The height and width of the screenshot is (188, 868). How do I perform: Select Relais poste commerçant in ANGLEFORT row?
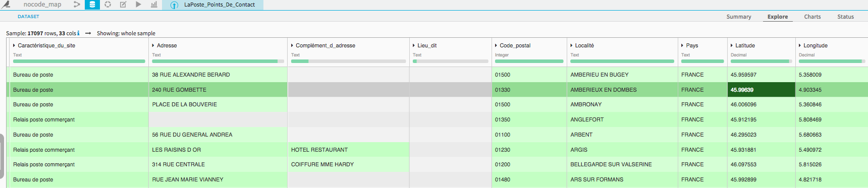79,119
